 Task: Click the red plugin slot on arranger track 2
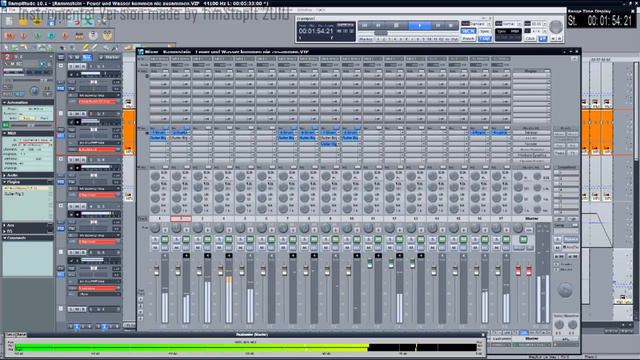(97, 149)
